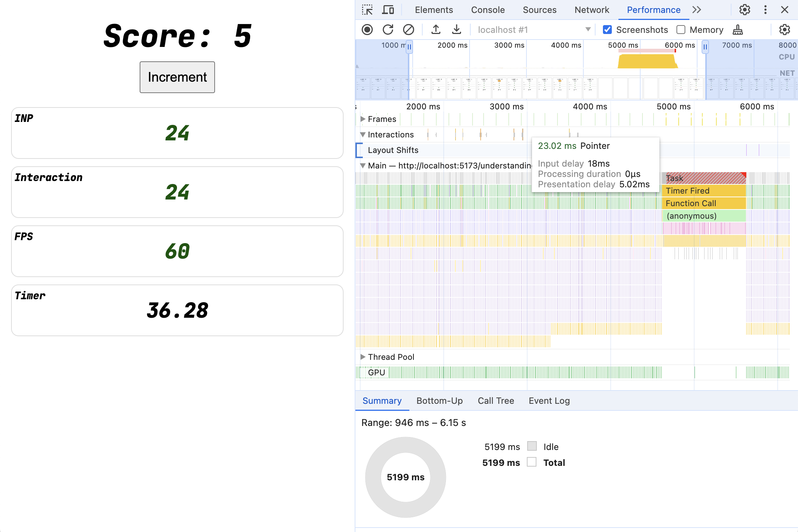Click the record button to start profiling
Viewport: 798px width, 532px height.
[368, 29]
